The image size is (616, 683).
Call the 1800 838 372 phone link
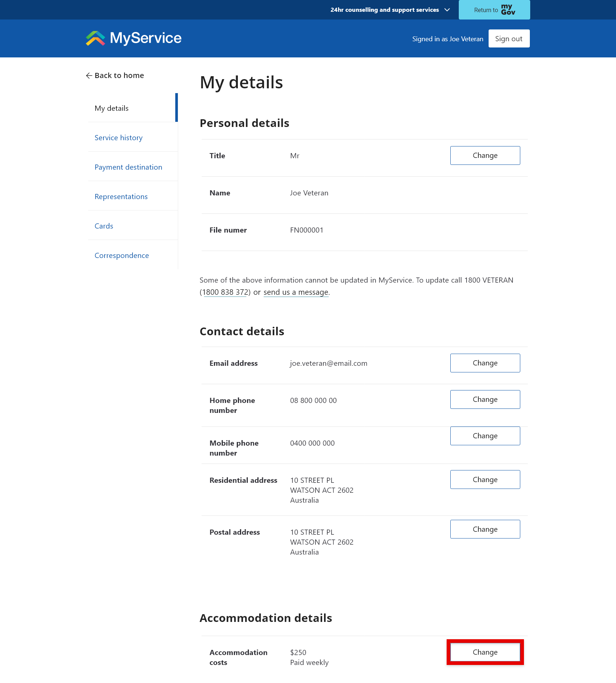[x=225, y=292]
